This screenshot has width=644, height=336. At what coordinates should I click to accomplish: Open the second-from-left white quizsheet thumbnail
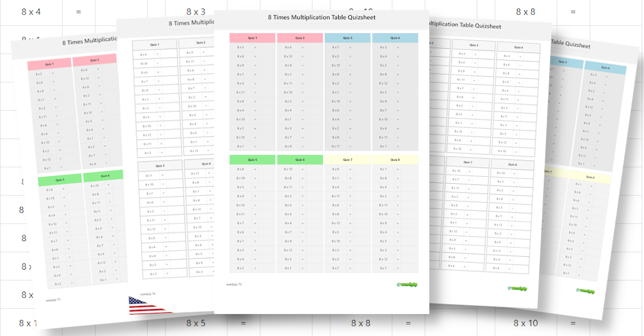point(166,161)
